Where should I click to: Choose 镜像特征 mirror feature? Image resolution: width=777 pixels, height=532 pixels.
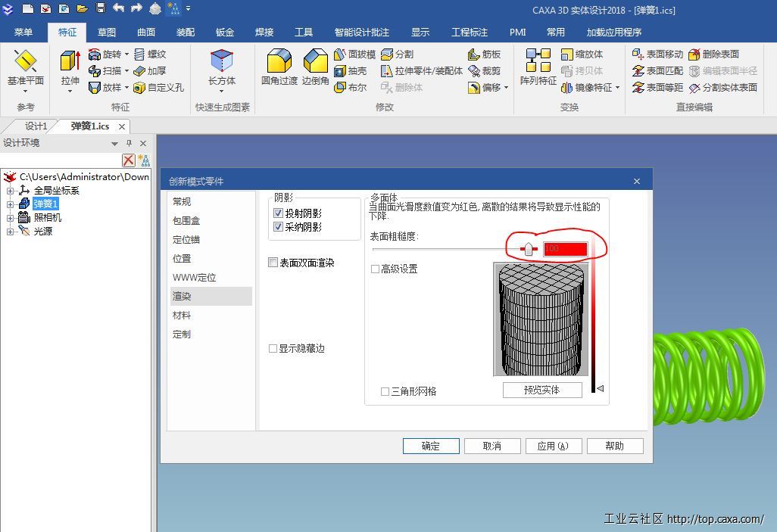click(587, 88)
